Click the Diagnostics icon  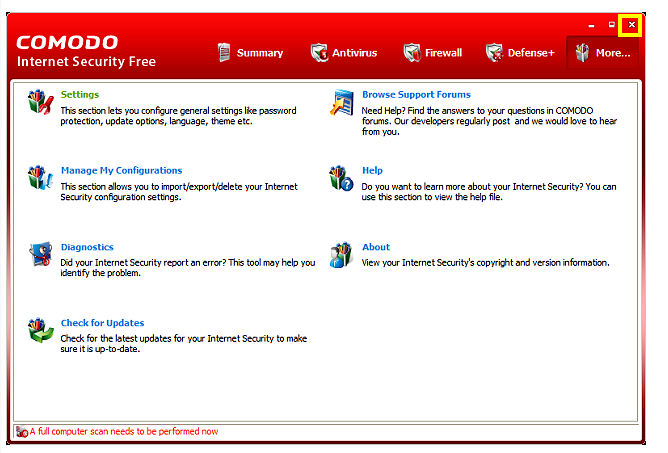pos(40,254)
